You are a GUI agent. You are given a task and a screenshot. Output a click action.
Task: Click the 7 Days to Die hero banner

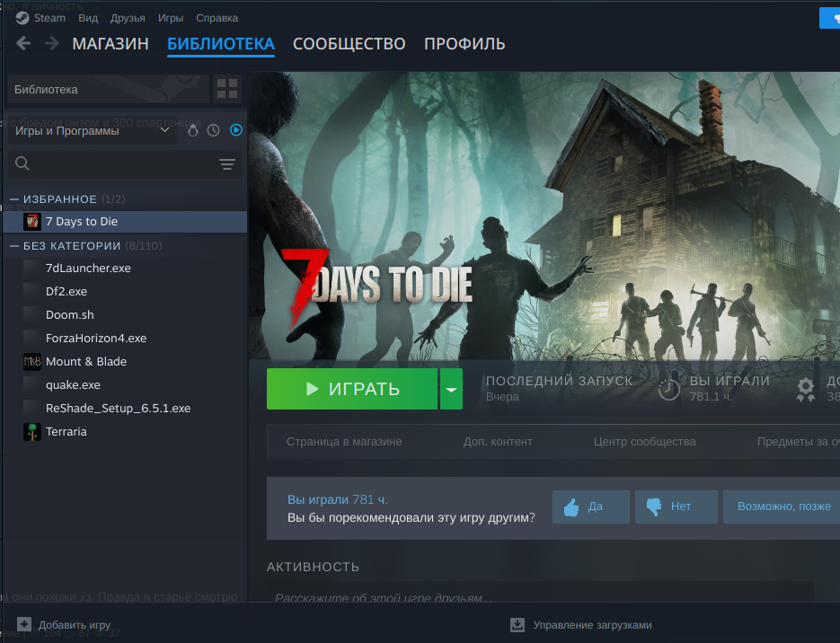pos(544,216)
